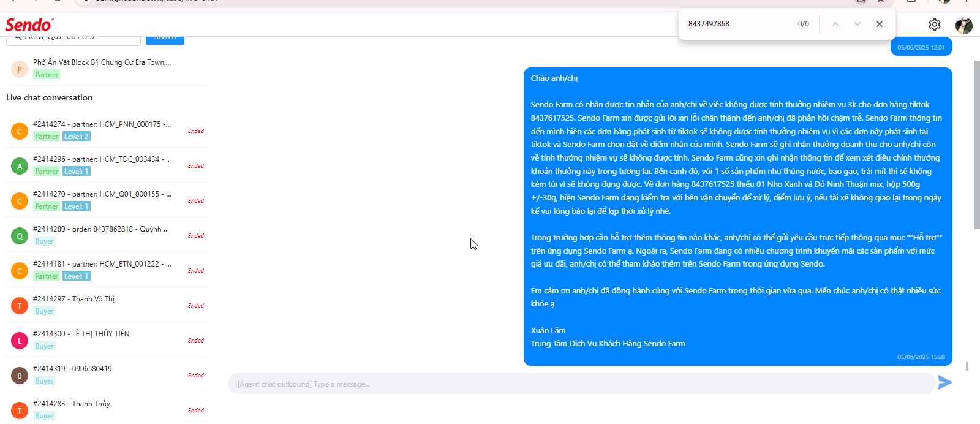Open the user profile avatar
The width and height of the screenshot is (980, 424).
click(x=963, y=25)
